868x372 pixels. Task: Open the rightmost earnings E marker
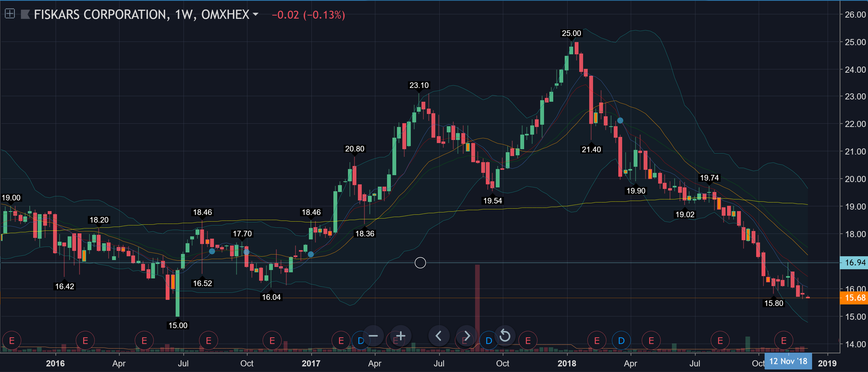[783, 341]
